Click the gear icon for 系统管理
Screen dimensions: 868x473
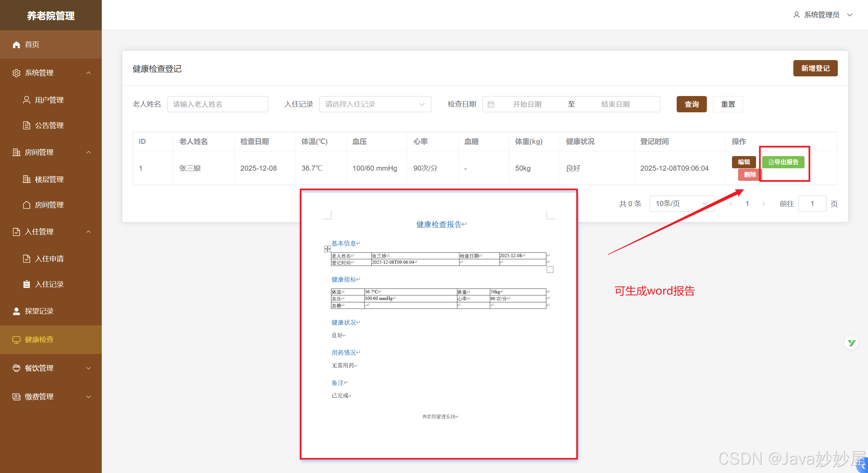16,73
